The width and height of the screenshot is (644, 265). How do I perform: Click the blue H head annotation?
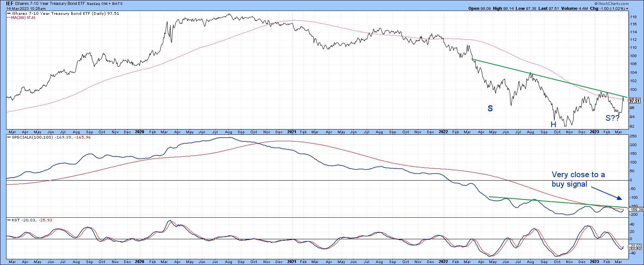coord(553,124)
